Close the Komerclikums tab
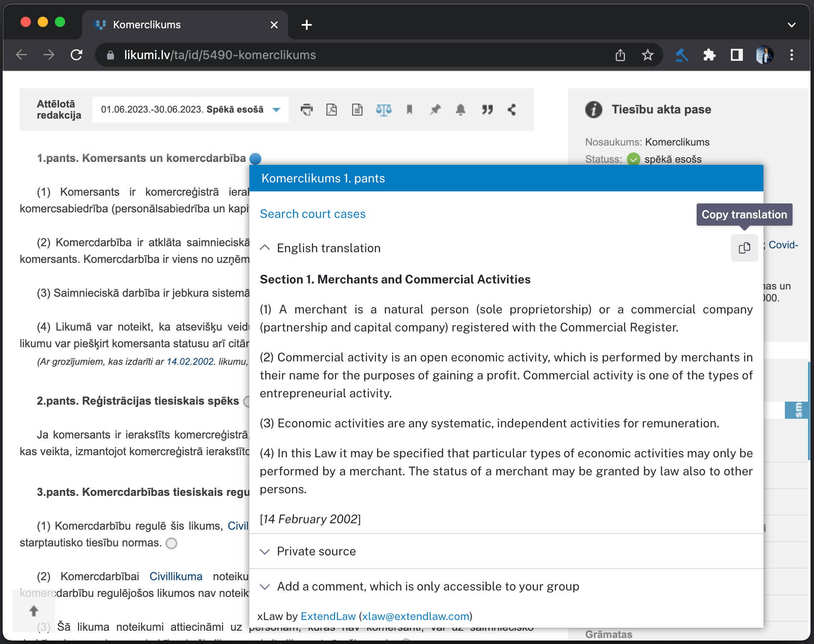814x644 pixels. click(274, 25)
